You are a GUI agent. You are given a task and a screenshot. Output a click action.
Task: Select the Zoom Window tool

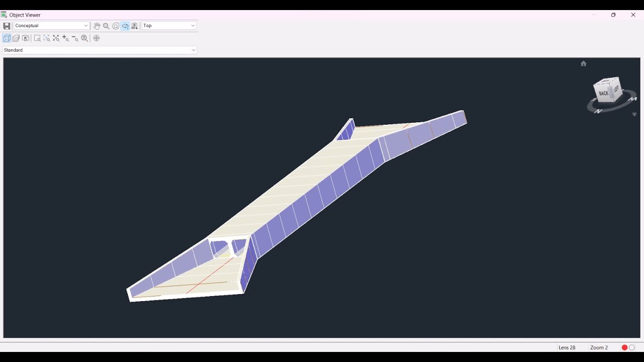click(37, 38)
